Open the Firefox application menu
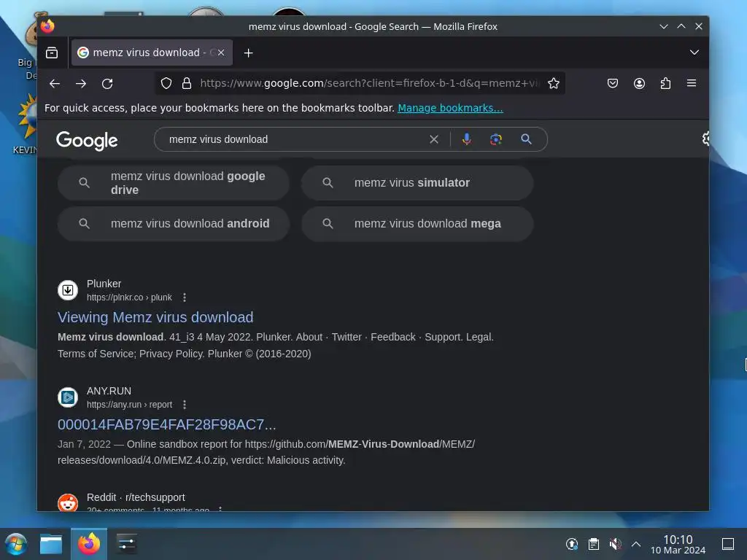Image resolution: width=747 pixels, height=560 pixels. 692,83
